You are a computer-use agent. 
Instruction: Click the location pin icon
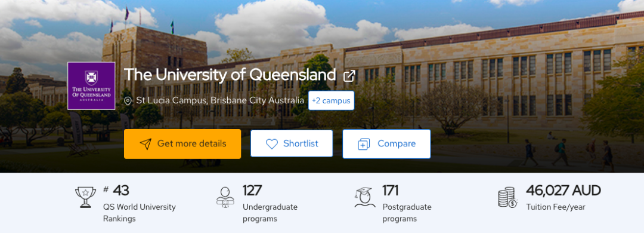pos(128,101)
